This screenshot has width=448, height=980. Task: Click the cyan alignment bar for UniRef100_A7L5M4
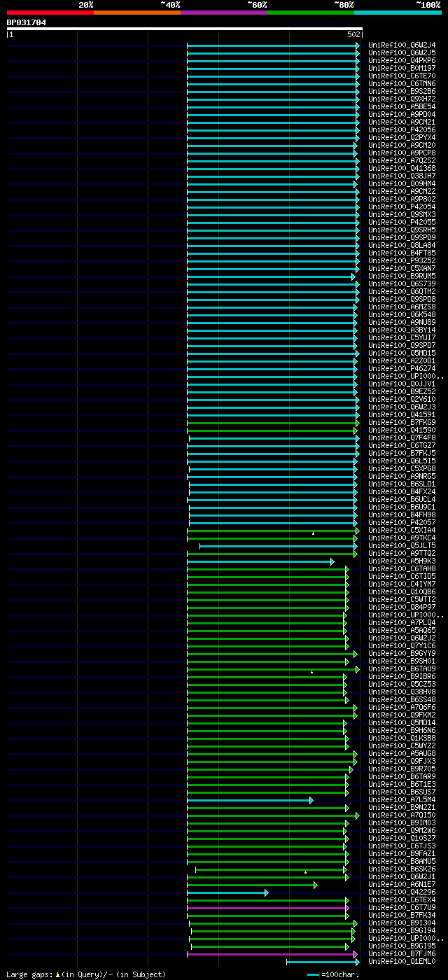[249, 800]
